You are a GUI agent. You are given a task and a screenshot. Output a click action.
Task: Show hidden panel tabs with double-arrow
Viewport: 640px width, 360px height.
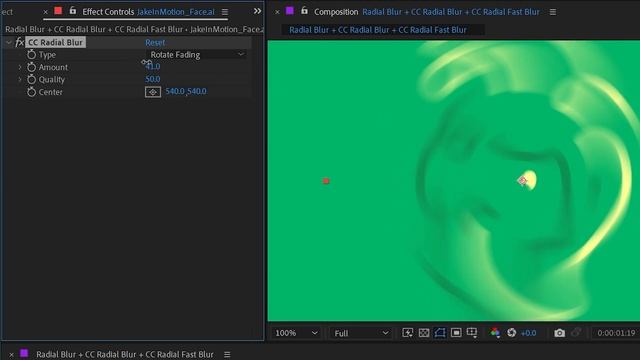(x=257, y=11)
